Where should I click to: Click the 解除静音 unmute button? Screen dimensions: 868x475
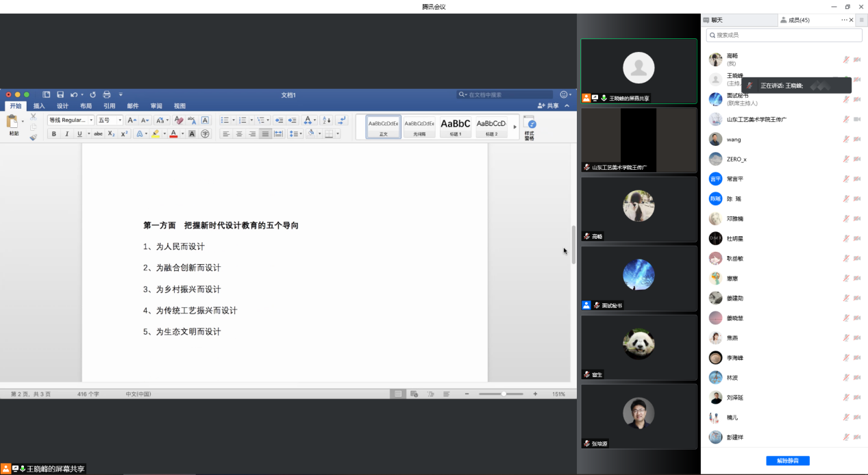(787, 461)
